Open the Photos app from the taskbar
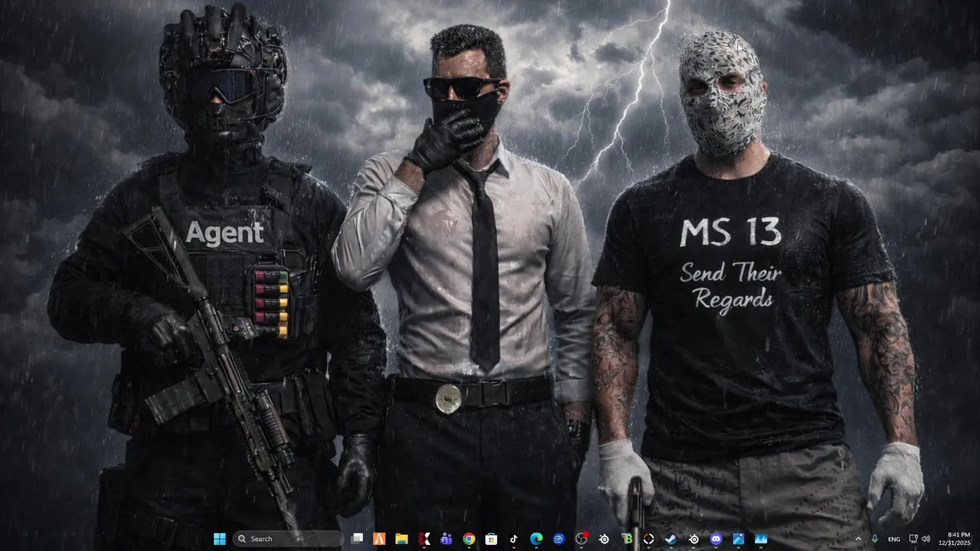The image size is (980, 551). coord(738,539)
